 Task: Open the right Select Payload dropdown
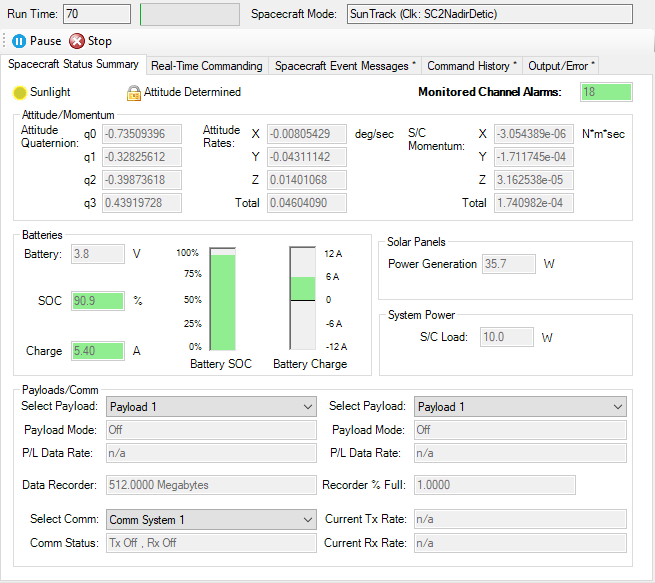click(520, 407)
